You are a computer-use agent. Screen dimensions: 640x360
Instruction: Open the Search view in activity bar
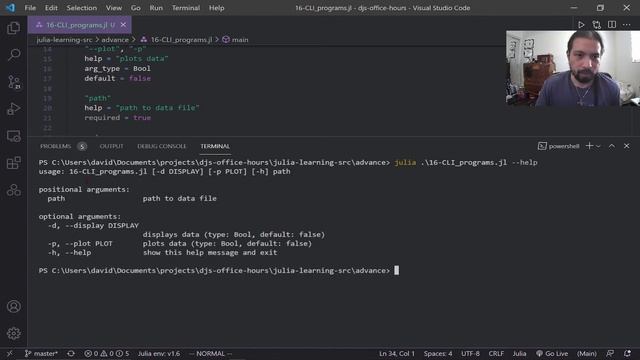click(13, 55)
